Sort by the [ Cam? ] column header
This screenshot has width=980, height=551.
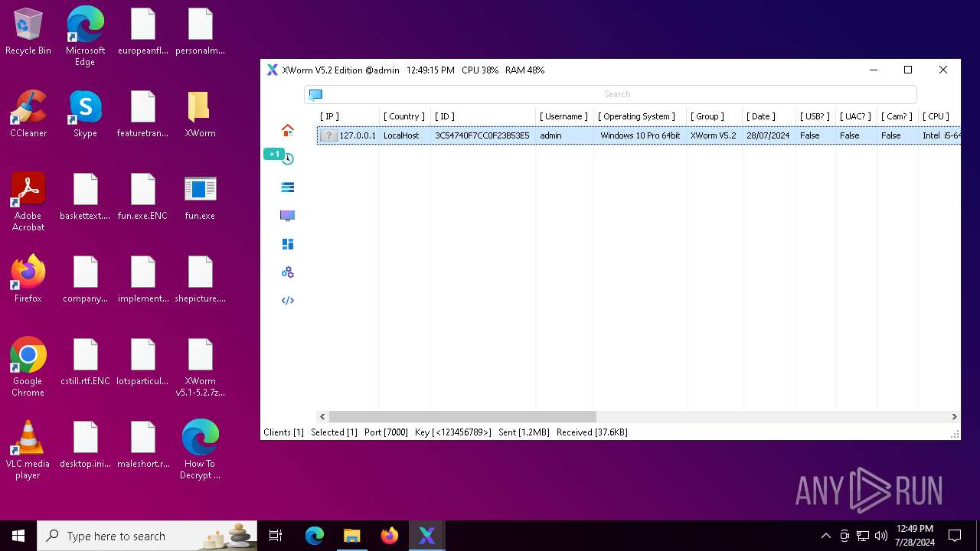pyautogui.click(x=897, y=116)
